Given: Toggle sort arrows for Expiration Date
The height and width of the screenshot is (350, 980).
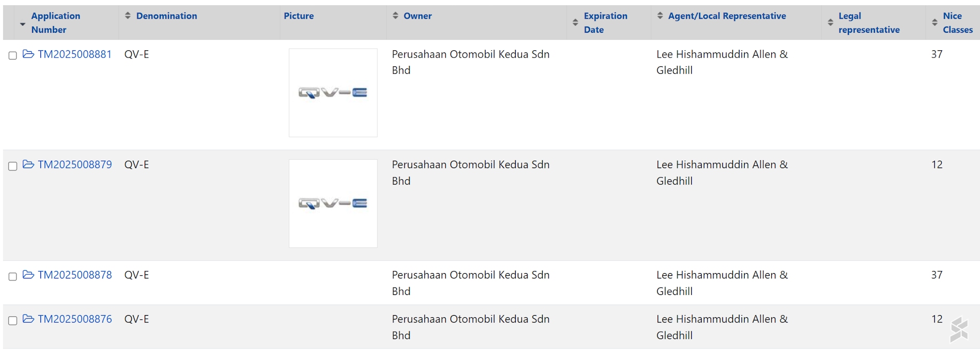Looking at the screenshot, I should [575, 22].
